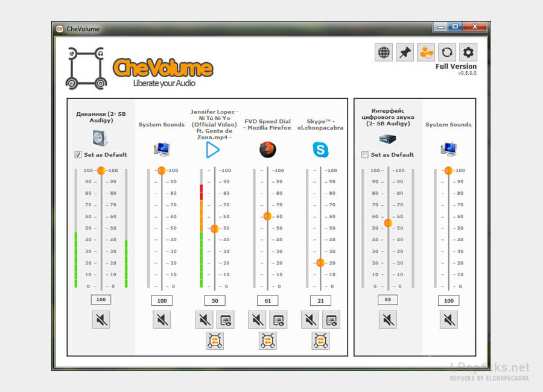Click the Skype volume slider handle
This screenshot has height=392, width=543.
(x=320, y=262)
